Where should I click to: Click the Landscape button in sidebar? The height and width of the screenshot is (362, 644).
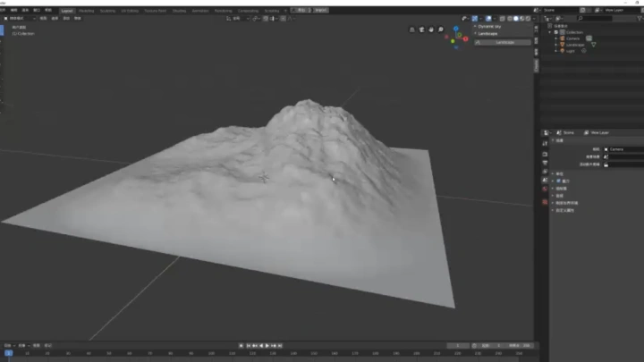[503, 42]
